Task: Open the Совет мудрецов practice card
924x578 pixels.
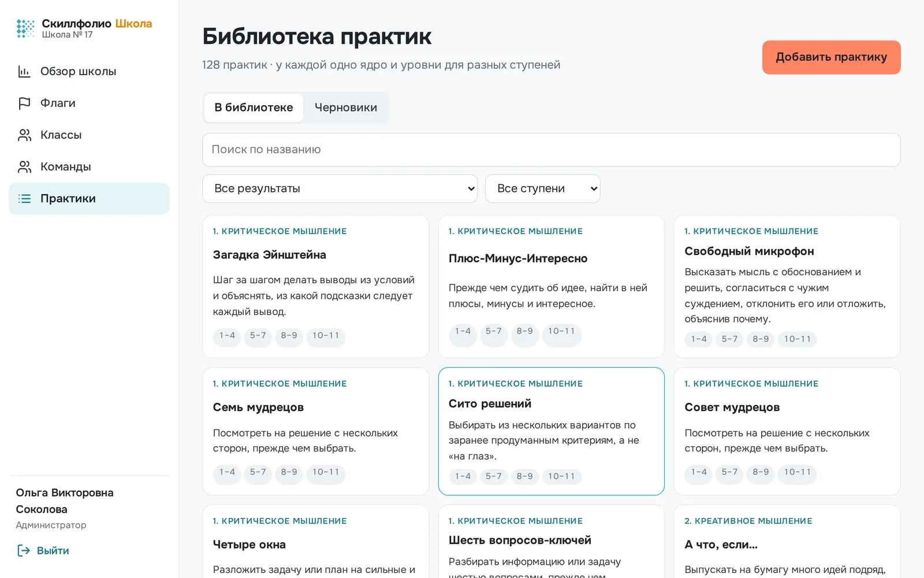Action: pyautogui.click(x=787, y=431)
